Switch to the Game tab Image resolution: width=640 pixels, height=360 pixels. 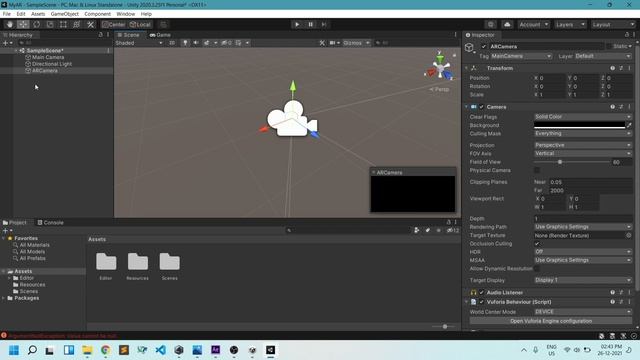click(160, 35)
